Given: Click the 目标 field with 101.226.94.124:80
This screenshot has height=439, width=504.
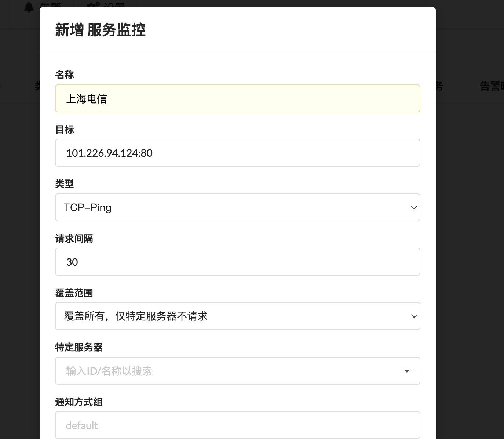Looking at the screenshot, I should (x=237, y=153).
